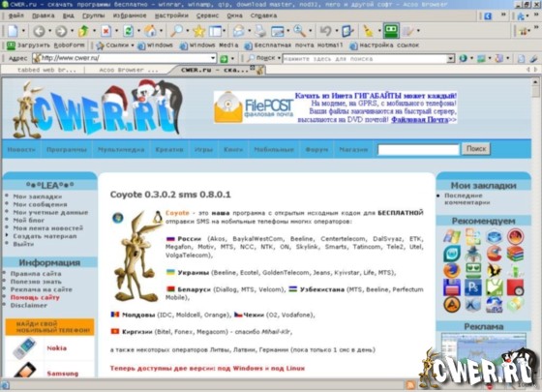Print the page with the printer icon
542x392 pixels.
[x=260, y=31]
